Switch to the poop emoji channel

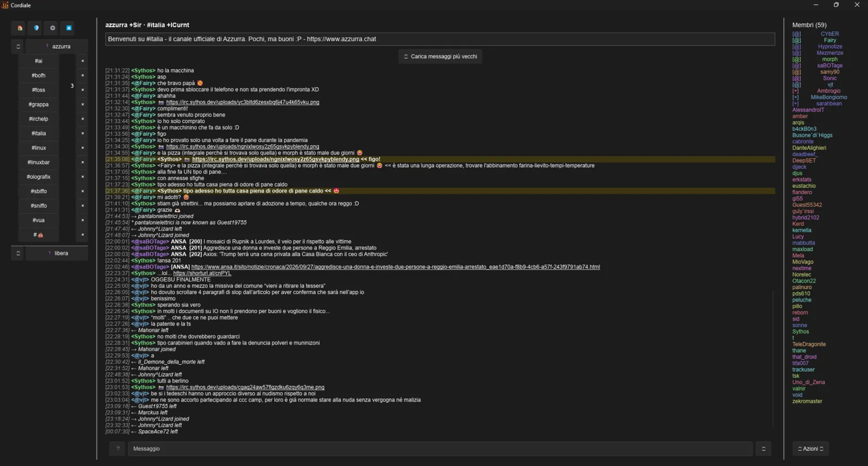39,235
